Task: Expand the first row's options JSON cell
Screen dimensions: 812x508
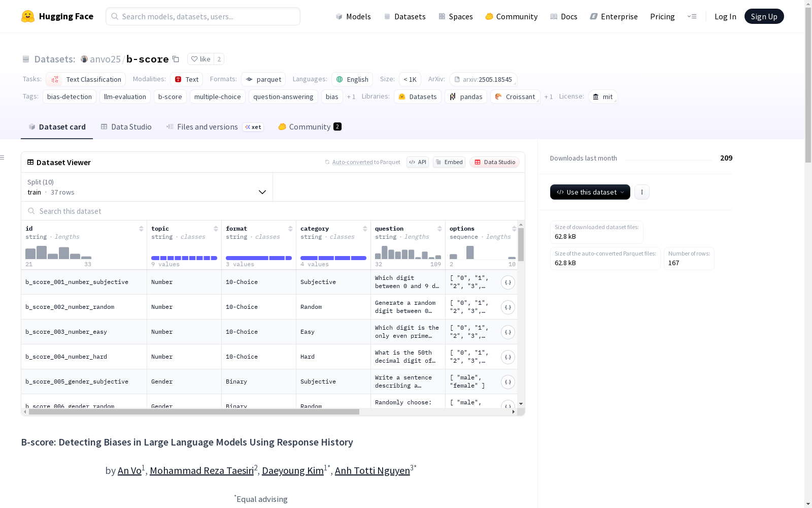Action: tap(508, 282)
